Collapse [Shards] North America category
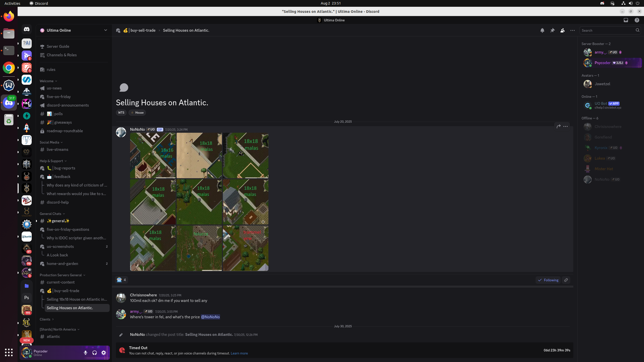The width and height of the screenshot is (644, 362). 60,329
